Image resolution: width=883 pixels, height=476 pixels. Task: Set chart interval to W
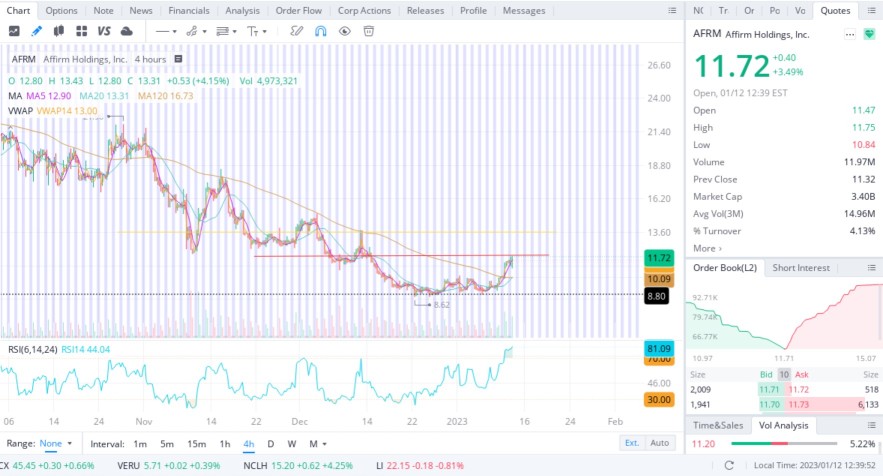point(292,444)
